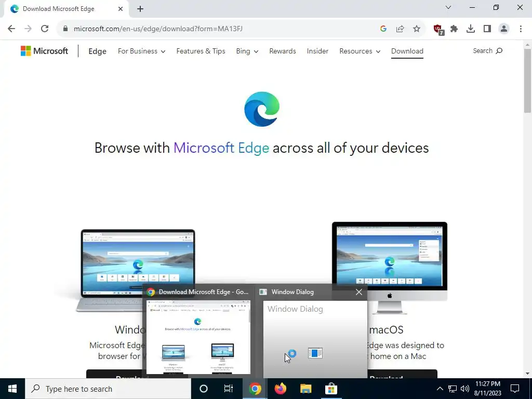532x399 pixels.
Task: Select the Window Dialog preview thumbnail
Action: pos(315,339)
